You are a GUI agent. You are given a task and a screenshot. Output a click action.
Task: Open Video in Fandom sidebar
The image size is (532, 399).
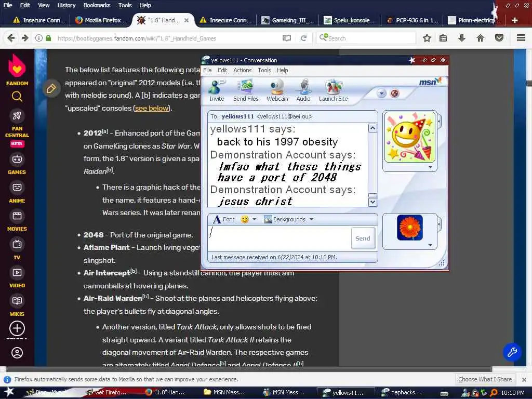[x=17, y=277]
